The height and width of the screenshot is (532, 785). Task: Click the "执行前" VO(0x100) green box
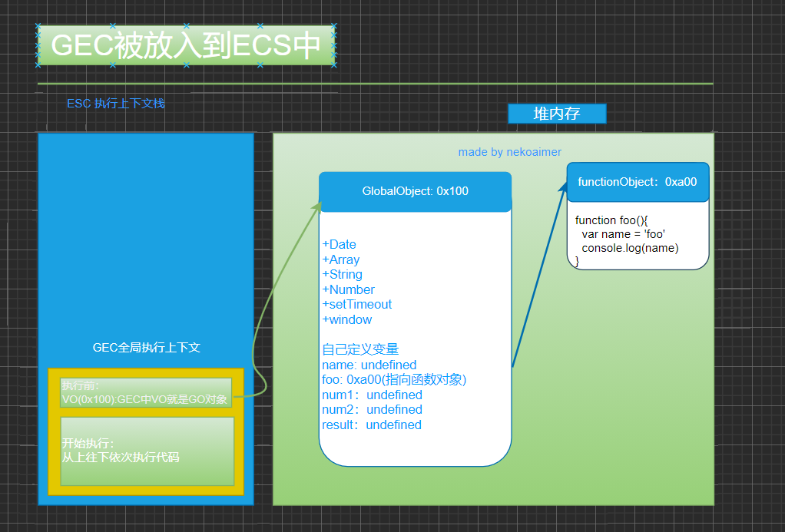146,392
